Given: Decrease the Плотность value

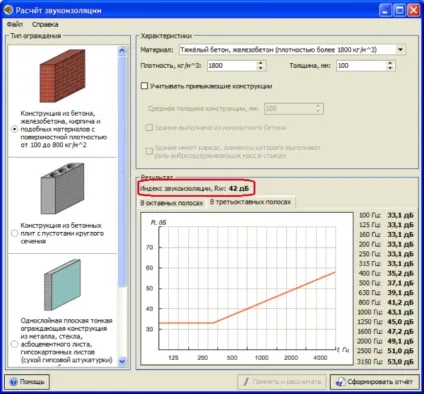Looking at the screenshot, I should click(261, 68).
